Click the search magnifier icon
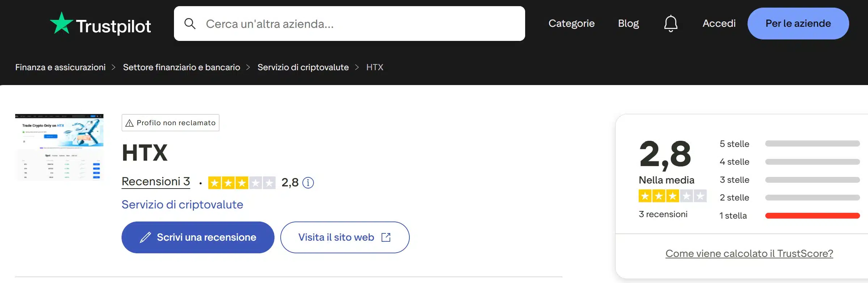The height and width of the screenshot is (283, 868). (x=190, y=24)
